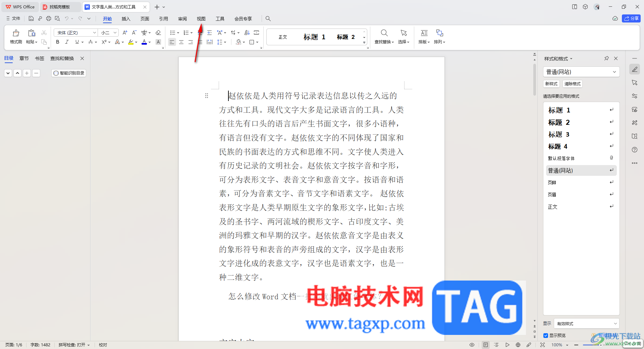Click the Find and Replace magnifier icon

(384, 33)
